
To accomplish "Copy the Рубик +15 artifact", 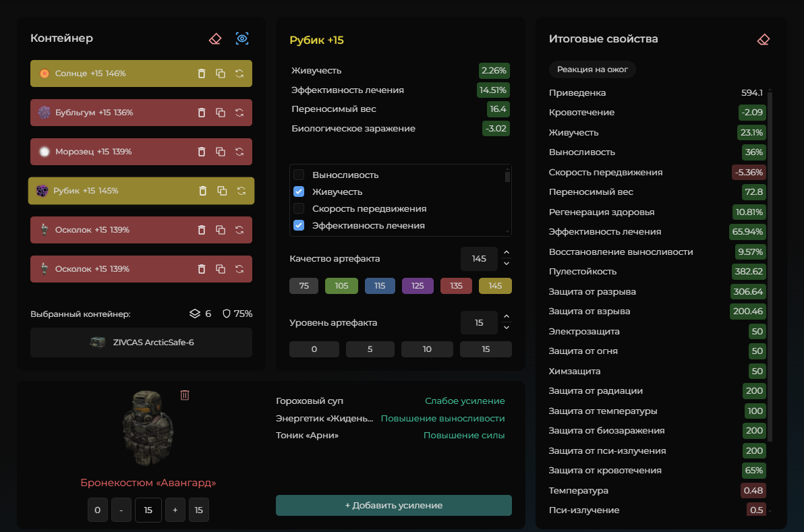I will pos(222,191).
